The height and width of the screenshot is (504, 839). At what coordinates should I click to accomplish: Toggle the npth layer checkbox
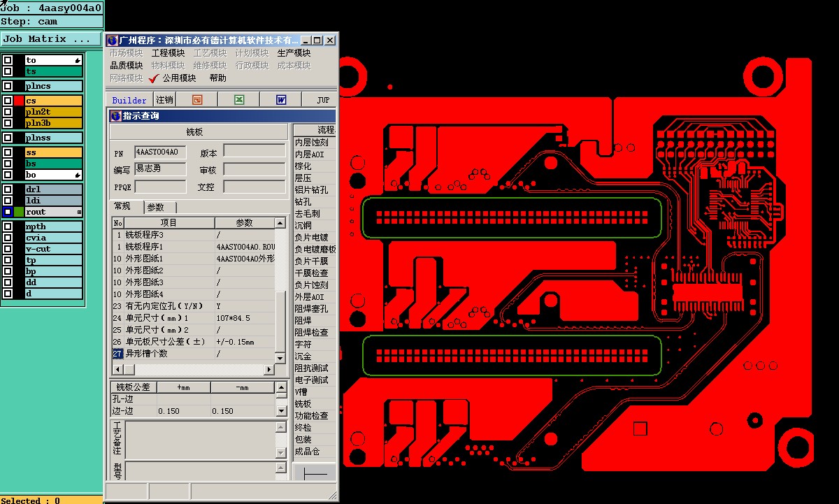8,226
